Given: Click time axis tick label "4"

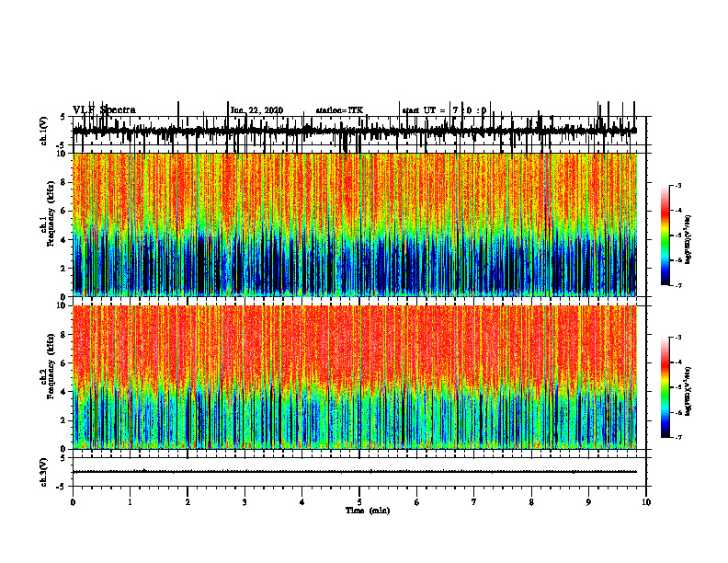Looking at the screenshot, I should (302, 502).
